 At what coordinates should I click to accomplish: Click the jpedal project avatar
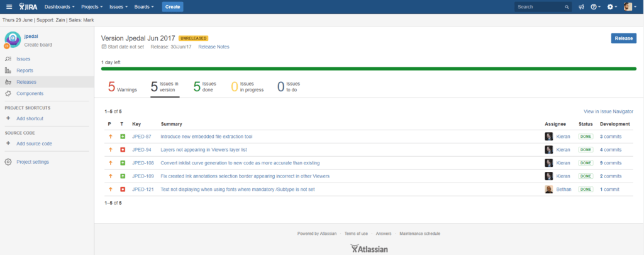pyautogui.click(x=13, y=40)
